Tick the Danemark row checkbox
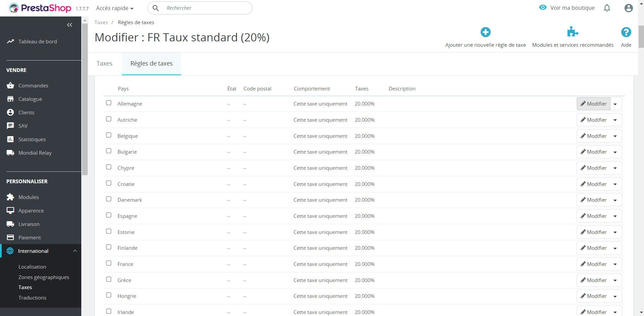The height and width of the screenshot is (316, 644). (x=109, y=199)
